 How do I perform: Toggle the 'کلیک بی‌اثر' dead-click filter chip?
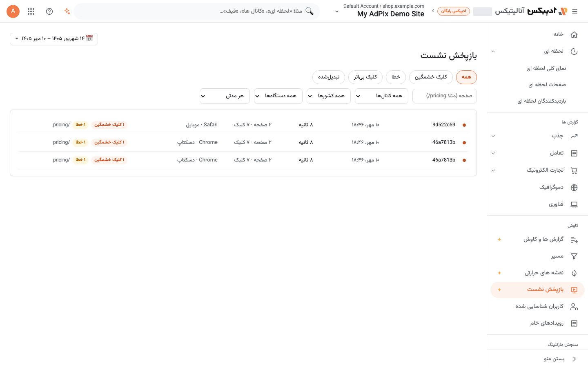(x=365, y=77)
